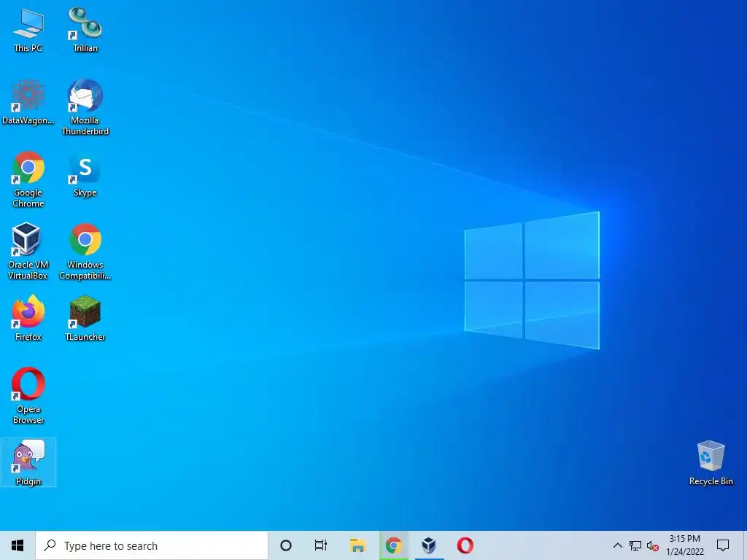Open Task View on the taskbar
Viewport: 747px width, 560px height.
(x=321, y=545)
